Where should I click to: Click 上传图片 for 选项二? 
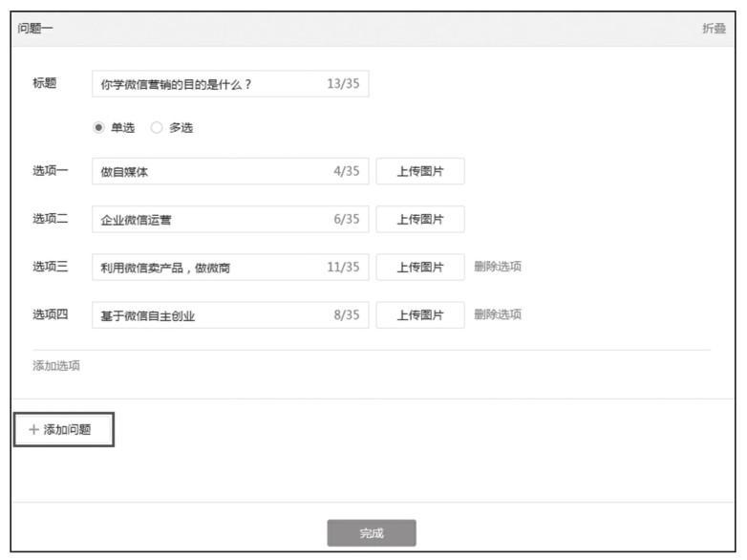[420, 219]
